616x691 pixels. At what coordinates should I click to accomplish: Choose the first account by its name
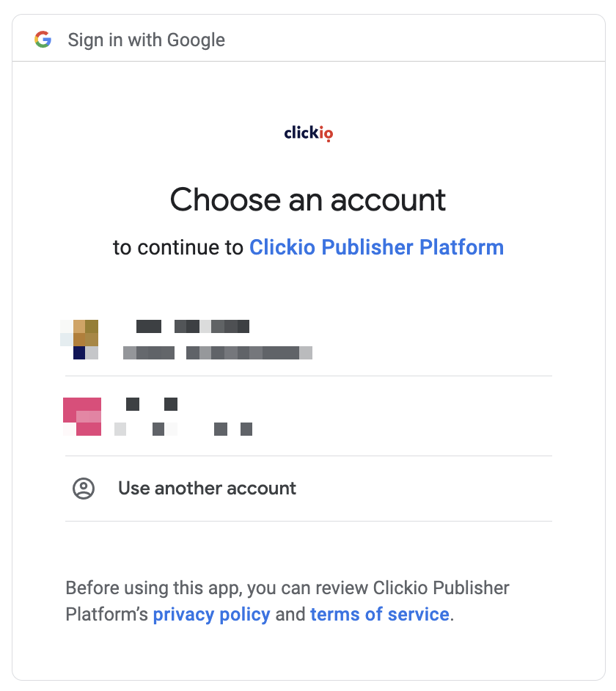(193, 326)
